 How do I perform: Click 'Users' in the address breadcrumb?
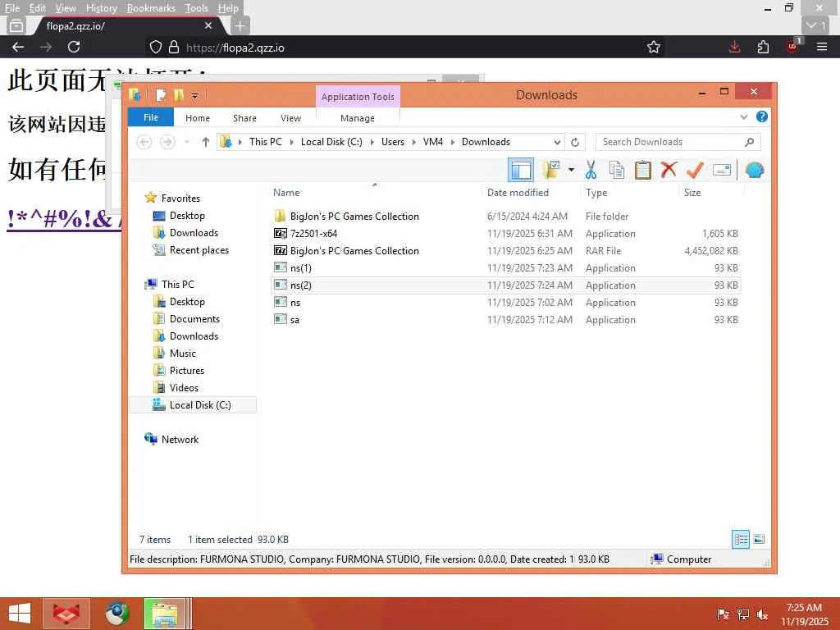pyautogui.click(x=393, y=142)
